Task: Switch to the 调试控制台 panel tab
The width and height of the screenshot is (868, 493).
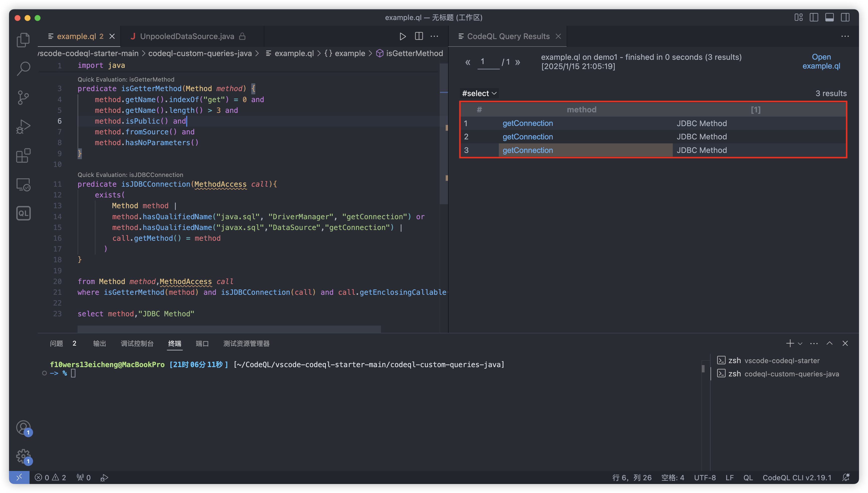Action: (137, 343)
